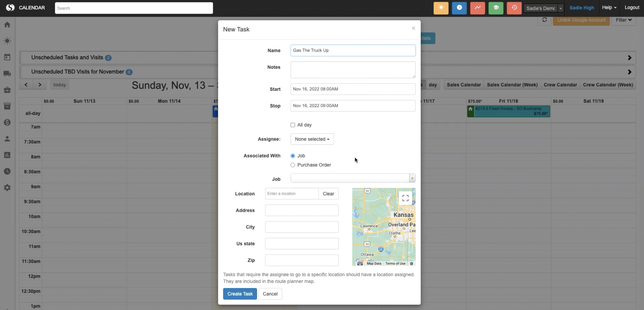Click the Clear location button
644x310 pixels.
[328, 193]
